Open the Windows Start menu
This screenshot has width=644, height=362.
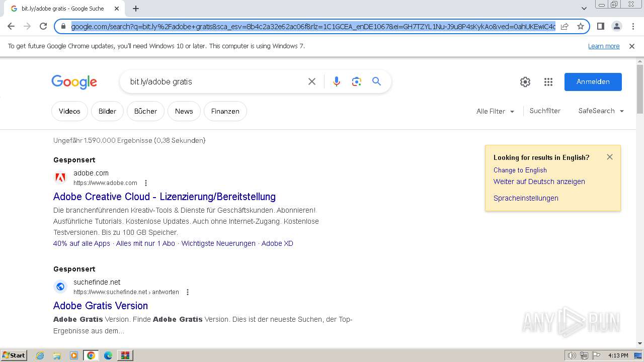14,355
